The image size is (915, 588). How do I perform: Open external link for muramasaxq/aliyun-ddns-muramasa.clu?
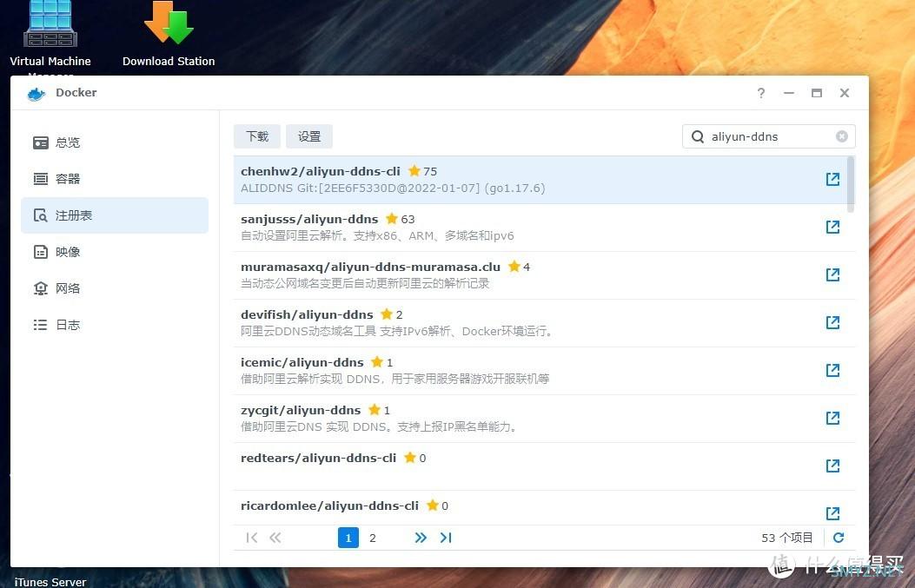click(x=832, y=274)
